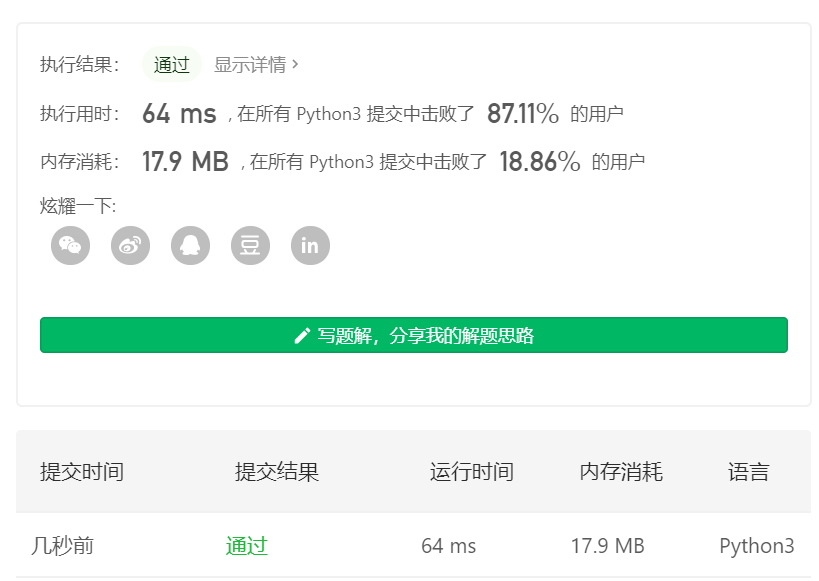Click the 87.11% runtime percentile value
Image resolution: width=819 pixels, height=581 pixels.
click(x=523, y=113)
